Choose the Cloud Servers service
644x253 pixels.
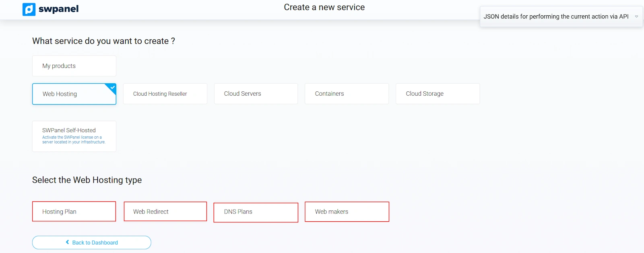(256, 94)
